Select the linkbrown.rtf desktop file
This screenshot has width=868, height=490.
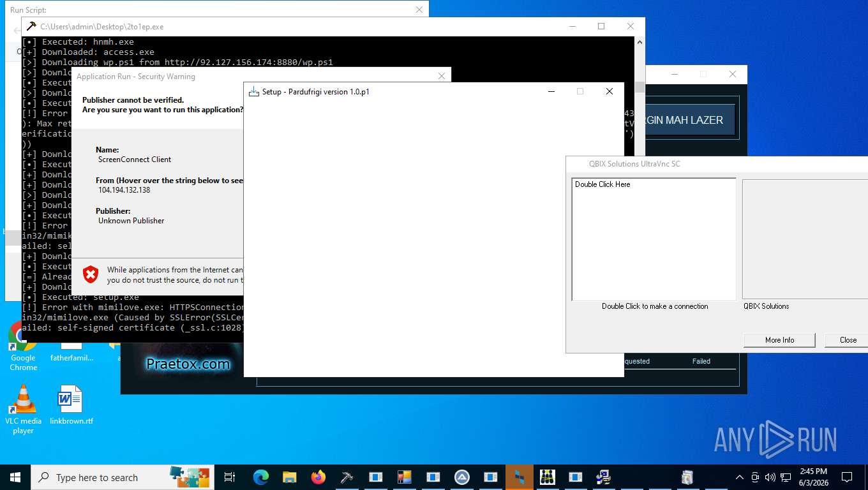71,405
